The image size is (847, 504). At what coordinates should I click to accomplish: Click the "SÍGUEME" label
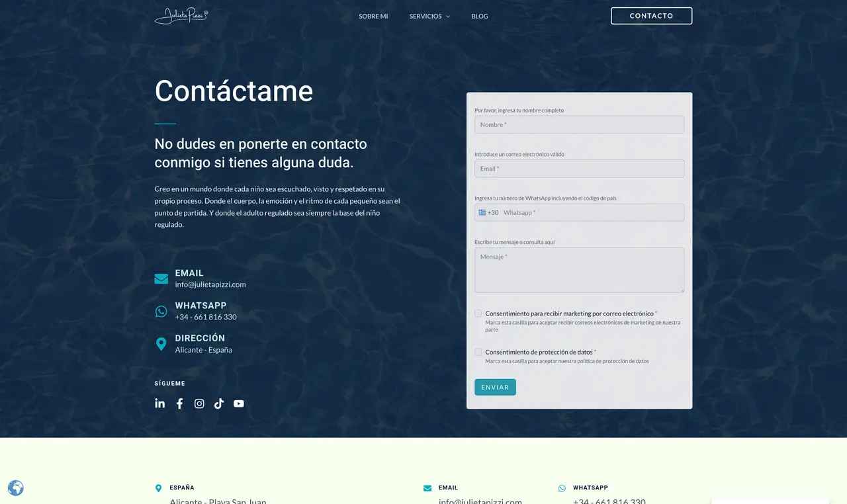[170, 384]
